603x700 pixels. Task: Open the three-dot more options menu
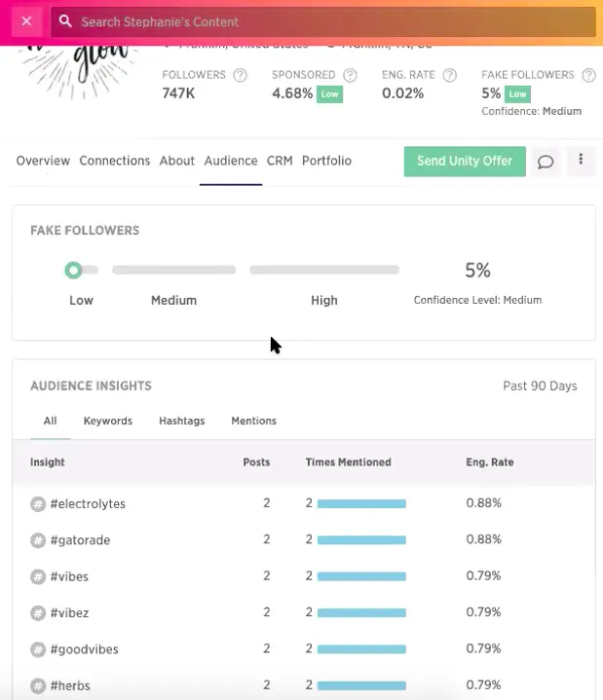581,161
